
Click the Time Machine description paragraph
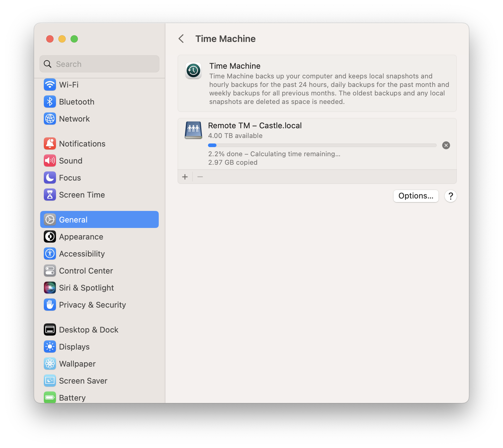tap(329, 89)
